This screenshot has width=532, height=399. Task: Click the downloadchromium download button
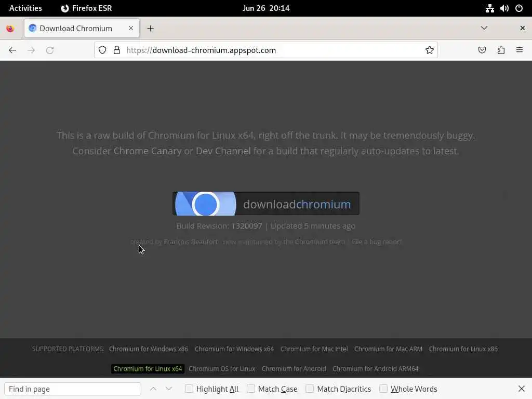(x=266, y=204)
